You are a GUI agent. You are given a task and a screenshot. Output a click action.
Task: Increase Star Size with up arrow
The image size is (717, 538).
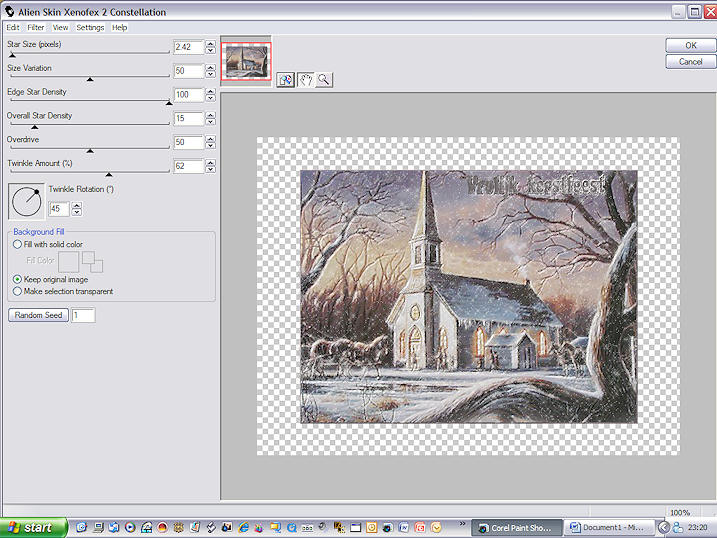[210, 44]
